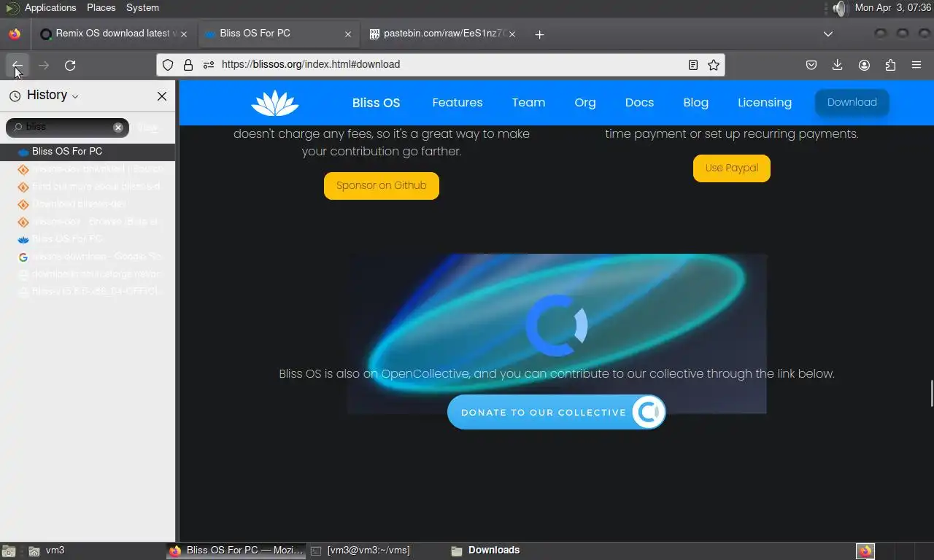Click the Firefox tray icon in bottom panel
This screenshot has height=560, width=934.
[x=865, y=551]
